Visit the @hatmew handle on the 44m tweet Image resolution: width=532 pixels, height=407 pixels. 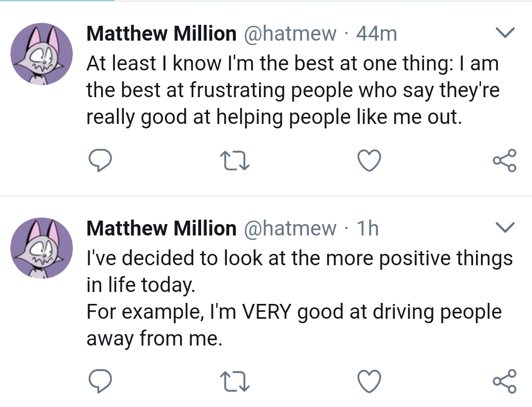[291, 34]
